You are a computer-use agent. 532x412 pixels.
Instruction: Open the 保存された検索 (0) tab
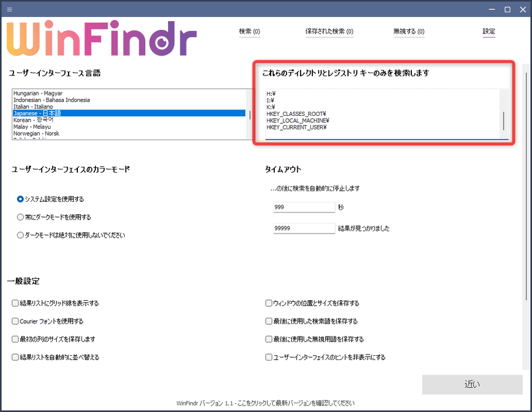tap(329, 32)
